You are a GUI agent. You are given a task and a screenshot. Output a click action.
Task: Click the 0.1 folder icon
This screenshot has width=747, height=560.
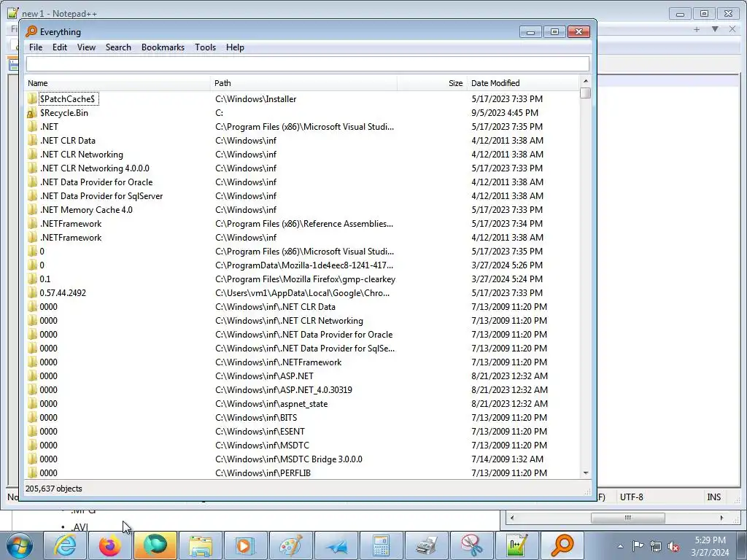[x=32, y=279]
